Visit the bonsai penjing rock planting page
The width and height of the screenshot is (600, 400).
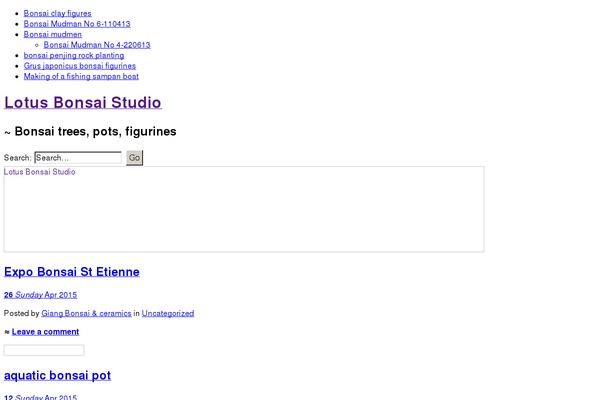click(x=74, y=56)
